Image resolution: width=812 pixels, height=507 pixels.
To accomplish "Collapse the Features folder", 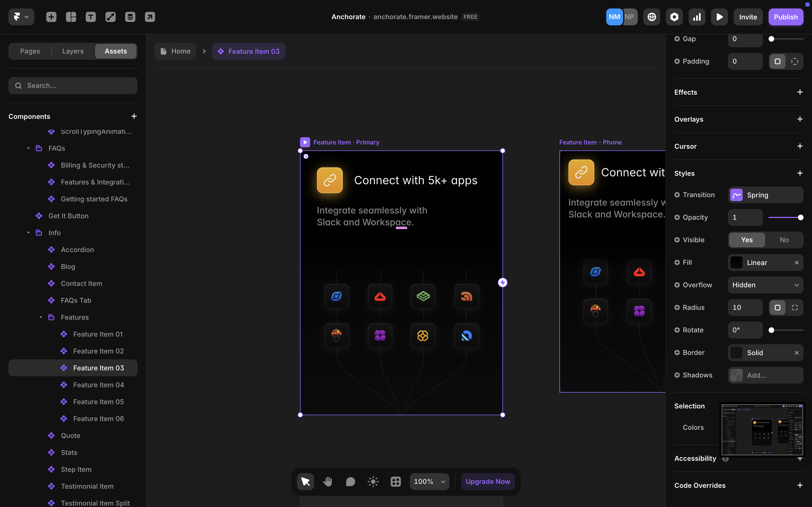I will click(x=41, y=317).
